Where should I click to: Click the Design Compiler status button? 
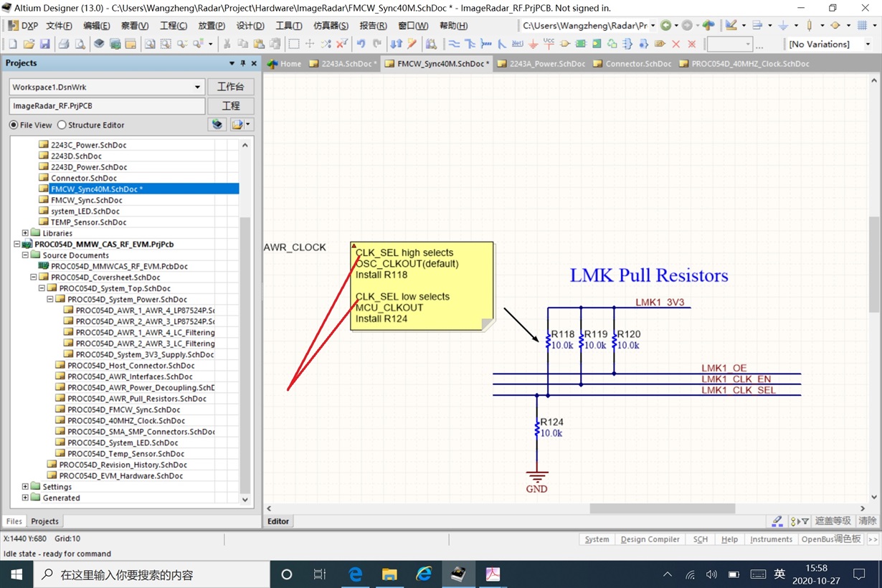tap(650, 539)
